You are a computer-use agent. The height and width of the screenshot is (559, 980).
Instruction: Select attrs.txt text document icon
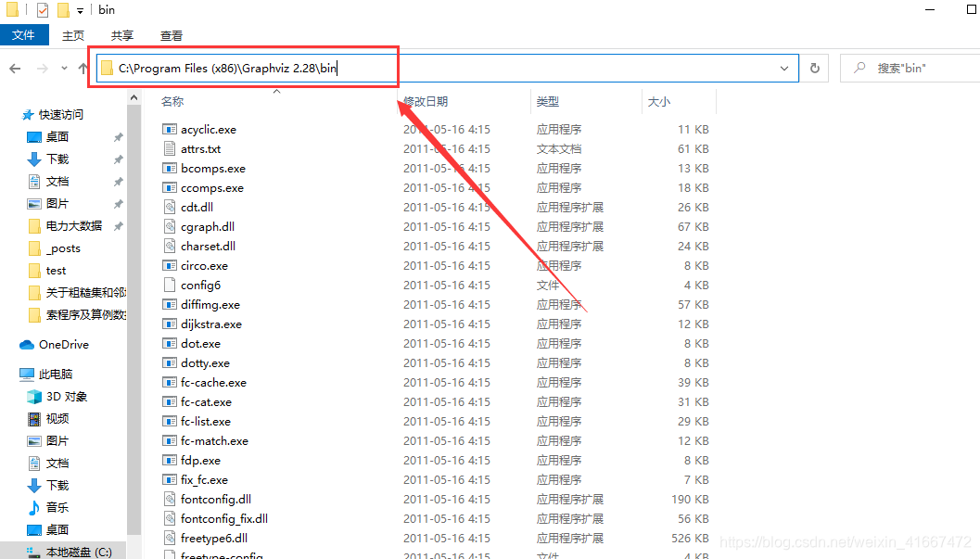[x=170, y=148]
